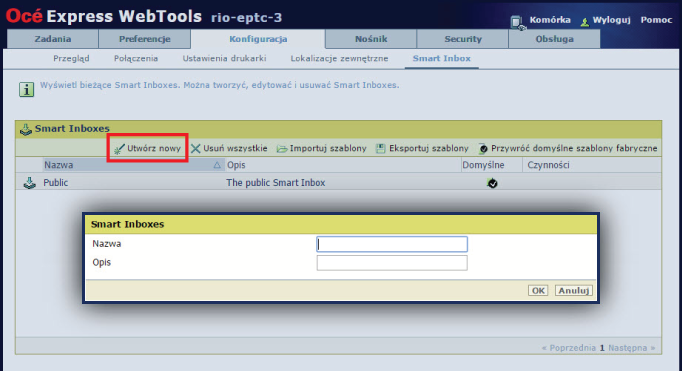Viewport: 682px width, 371px height.
Task: Click the Public inbox row icon
Action: pos(30,183)
